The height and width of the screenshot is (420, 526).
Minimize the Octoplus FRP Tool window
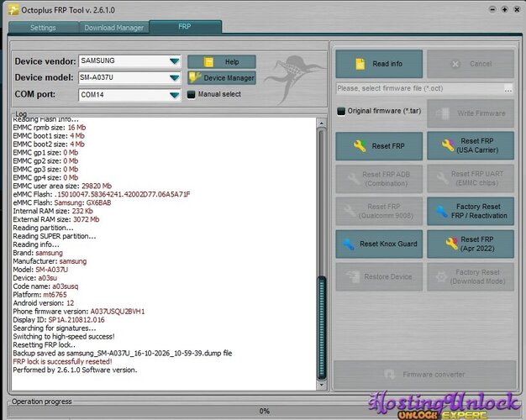[492, 9]
